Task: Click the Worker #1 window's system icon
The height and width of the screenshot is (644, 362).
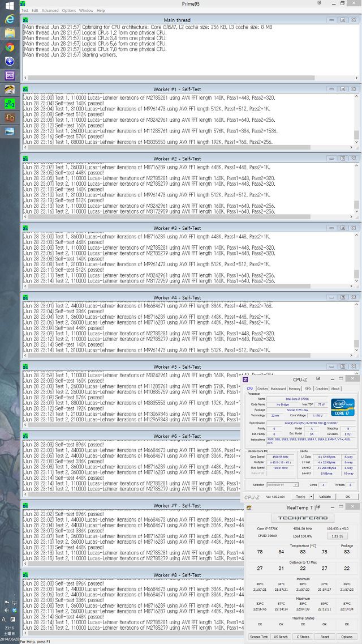Action: 25,89
